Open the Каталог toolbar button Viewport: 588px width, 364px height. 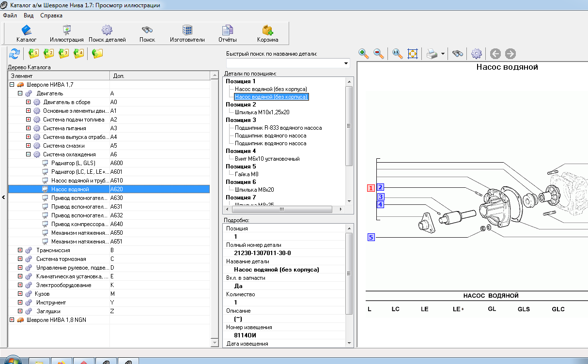(x=26, y=33)
